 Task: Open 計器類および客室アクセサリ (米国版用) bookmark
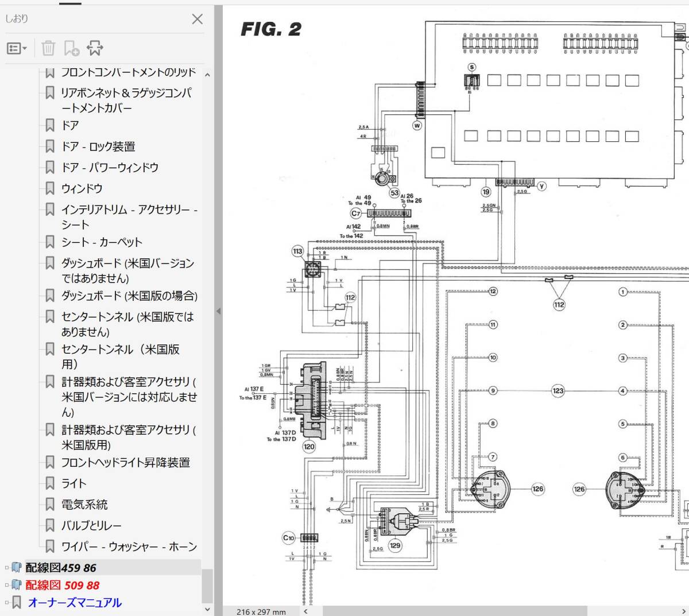(129, 437)
